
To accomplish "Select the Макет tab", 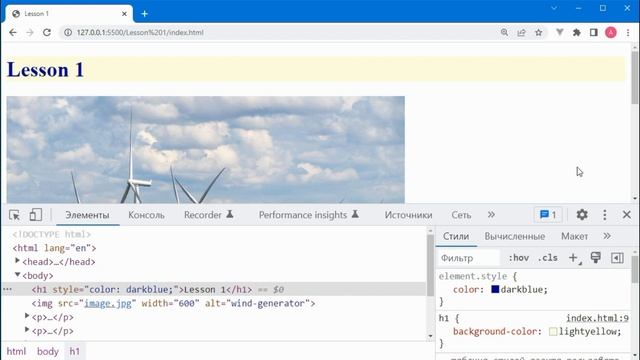I will (574, 236).
